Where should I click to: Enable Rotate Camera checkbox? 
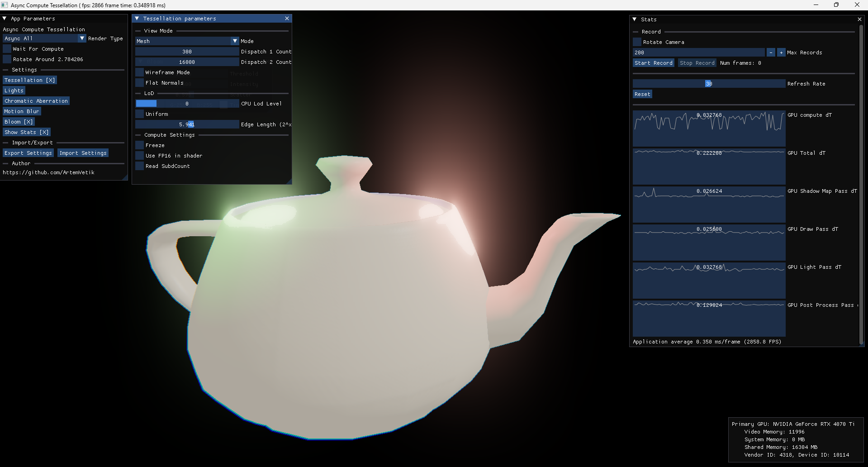[637, 42]
